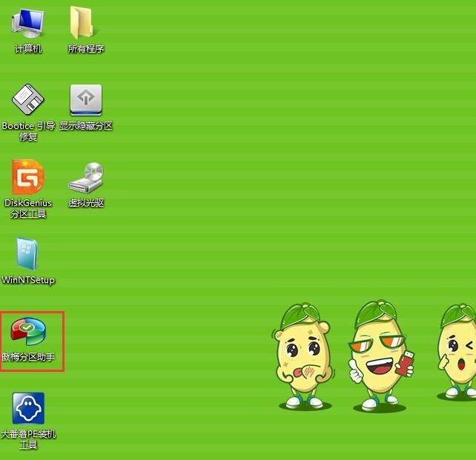Click the 傲梅分区助手 pie chart icon
476x460 pixels.
pos(28,331)
